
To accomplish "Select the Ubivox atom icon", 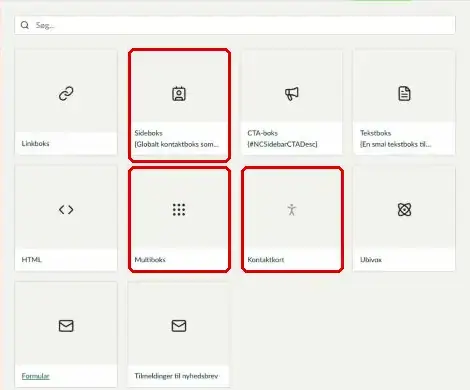I will (x=404, y=210).
